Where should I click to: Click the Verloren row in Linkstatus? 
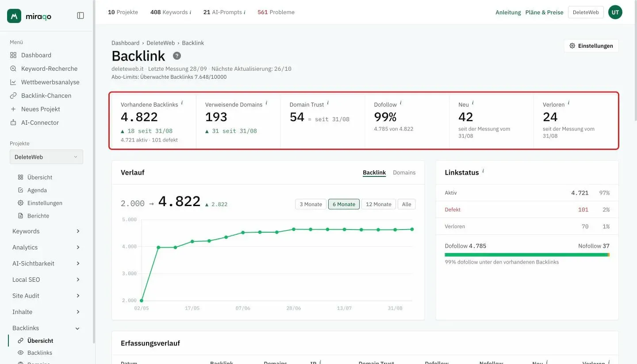coord(527,226)
